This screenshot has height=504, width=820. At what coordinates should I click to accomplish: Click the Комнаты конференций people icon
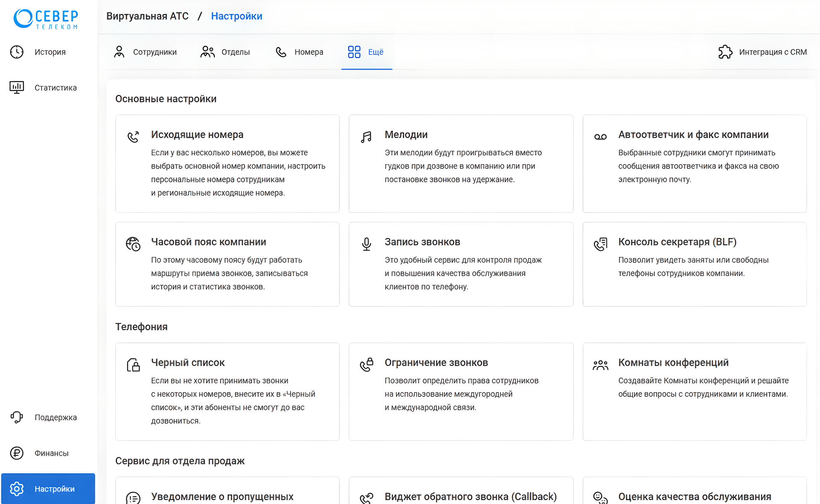tap(600, 365)
